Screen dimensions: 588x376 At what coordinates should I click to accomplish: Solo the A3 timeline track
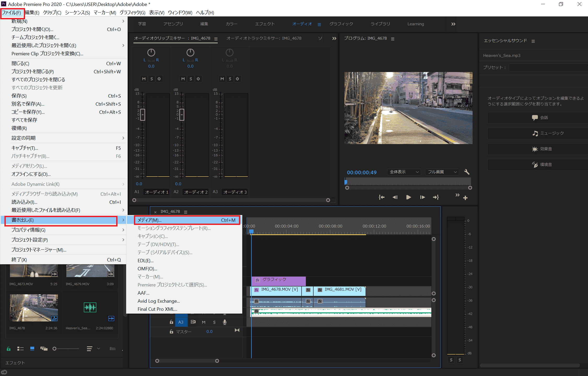point(214,322)
